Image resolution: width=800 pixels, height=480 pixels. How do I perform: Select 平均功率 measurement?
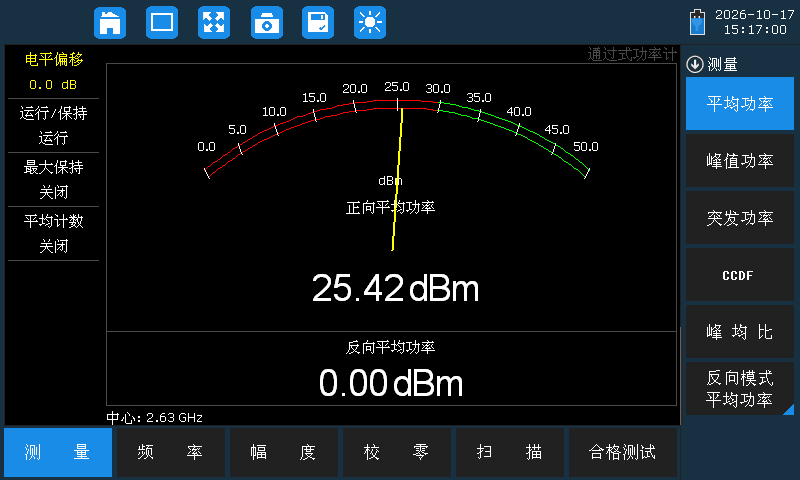740,104
